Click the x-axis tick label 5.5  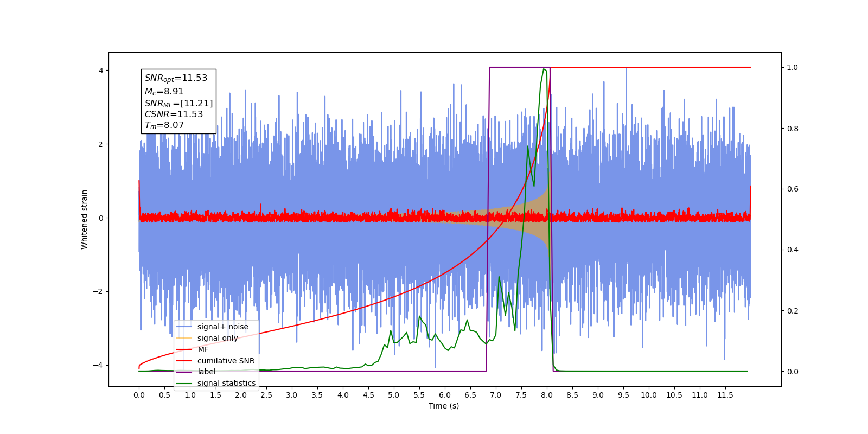(x=419, y=395)
